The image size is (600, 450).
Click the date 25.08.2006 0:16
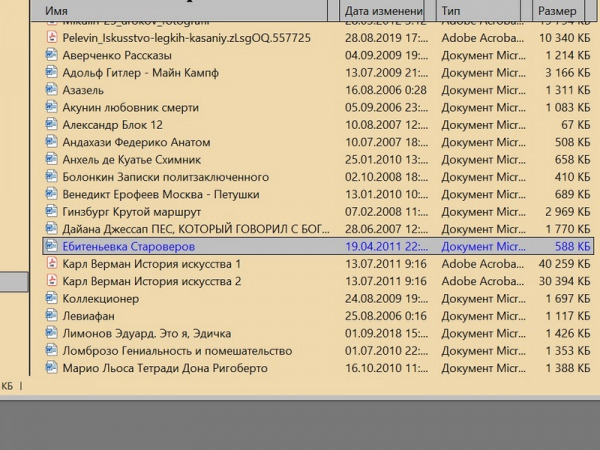(x=386, y=316)
